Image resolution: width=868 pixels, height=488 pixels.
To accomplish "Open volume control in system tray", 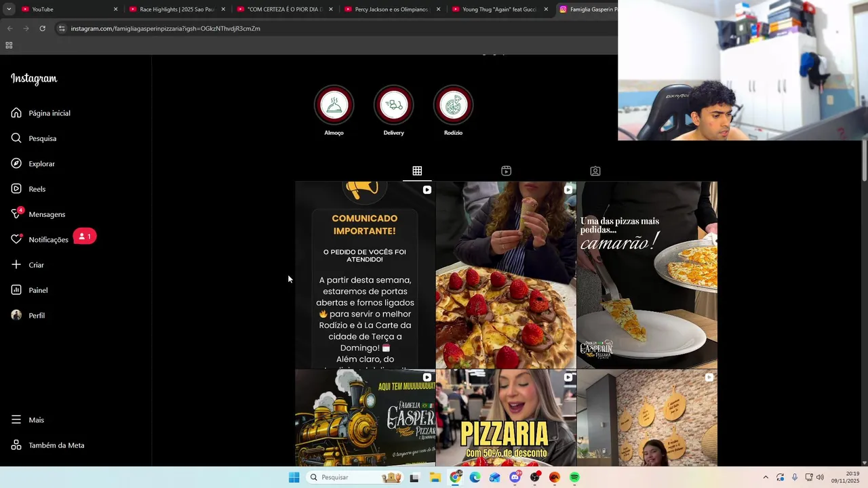I will (820, 477).
